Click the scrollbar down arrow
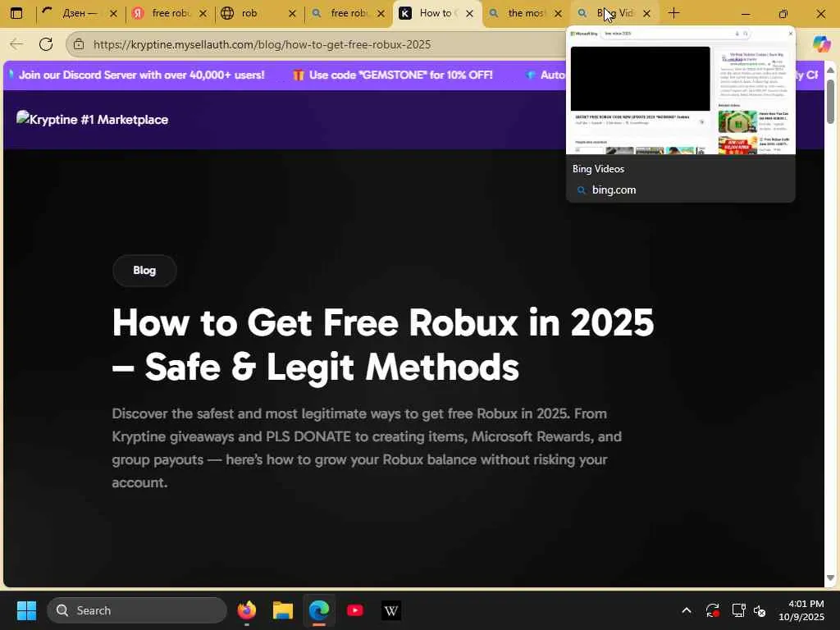This screenshot has height=630, width=840. (831, 578)
